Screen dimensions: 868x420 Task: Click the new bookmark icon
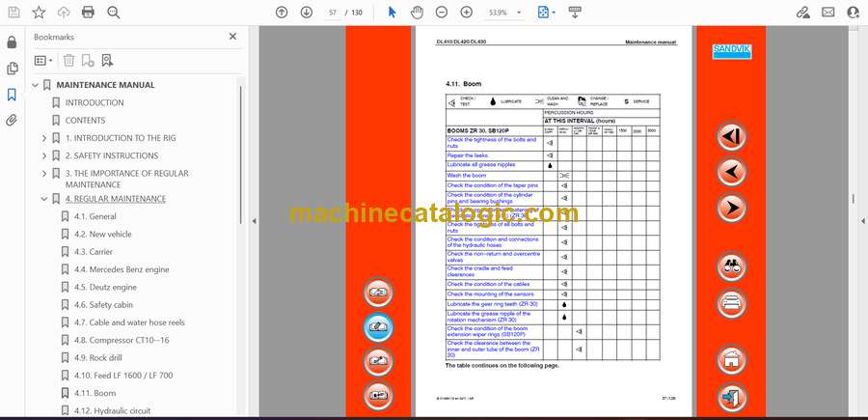point(88,61)
